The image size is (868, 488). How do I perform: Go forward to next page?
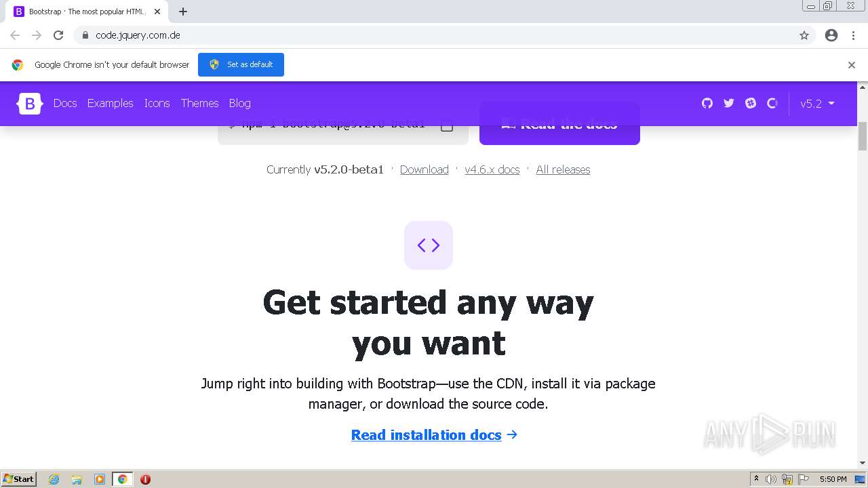[37, 35]
